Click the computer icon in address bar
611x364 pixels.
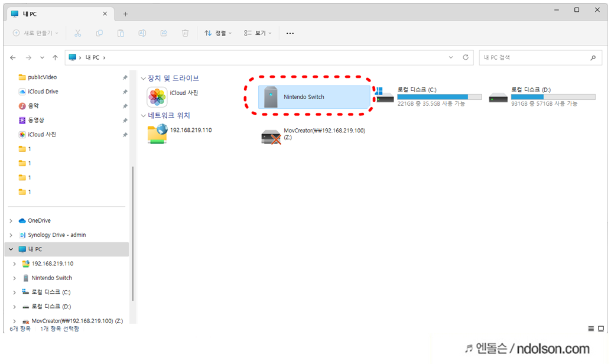73,57
